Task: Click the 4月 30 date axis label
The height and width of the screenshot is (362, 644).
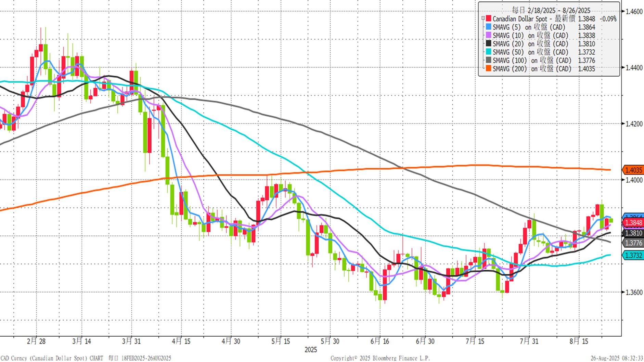Action: (231, 341)
